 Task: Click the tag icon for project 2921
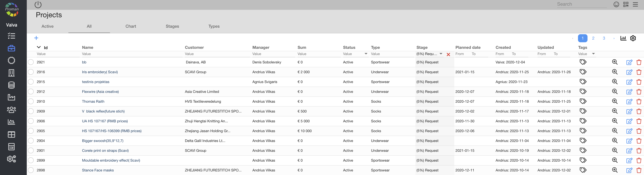[x=583, y=62]
